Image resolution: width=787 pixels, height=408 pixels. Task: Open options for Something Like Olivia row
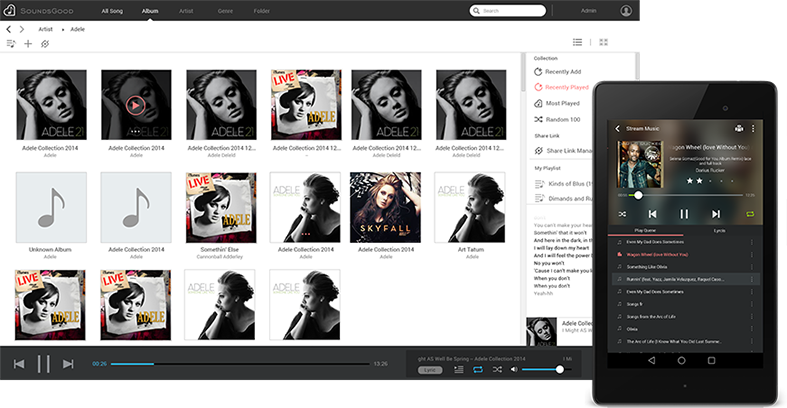point(751,267)
